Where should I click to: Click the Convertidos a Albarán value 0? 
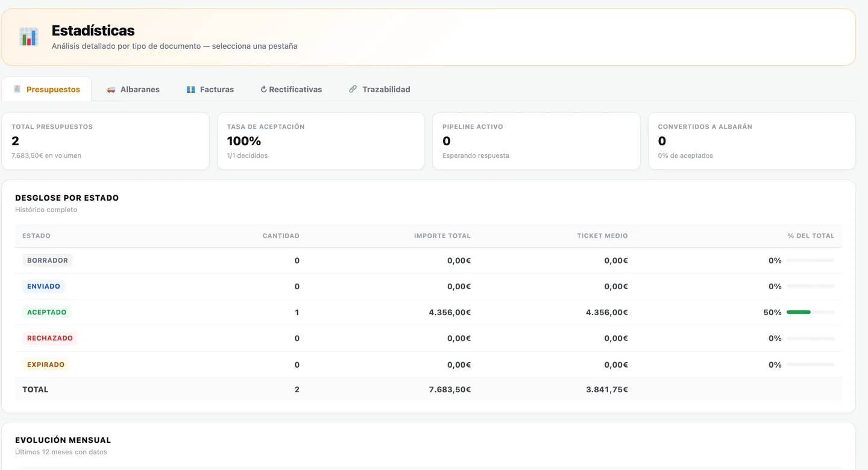tap(662, 141)
